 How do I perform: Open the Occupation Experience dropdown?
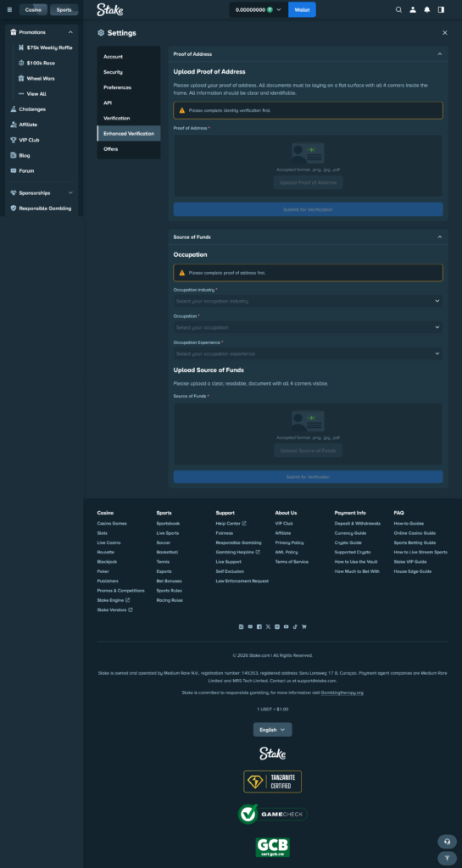coord(308,353)
